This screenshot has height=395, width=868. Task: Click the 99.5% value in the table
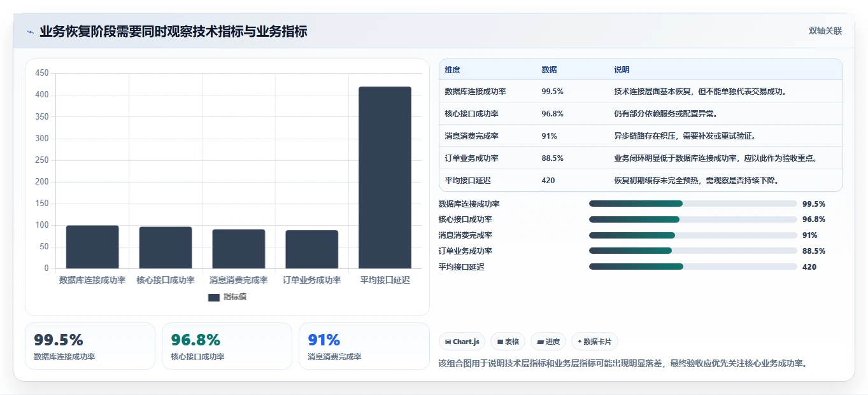coord(552,92)
